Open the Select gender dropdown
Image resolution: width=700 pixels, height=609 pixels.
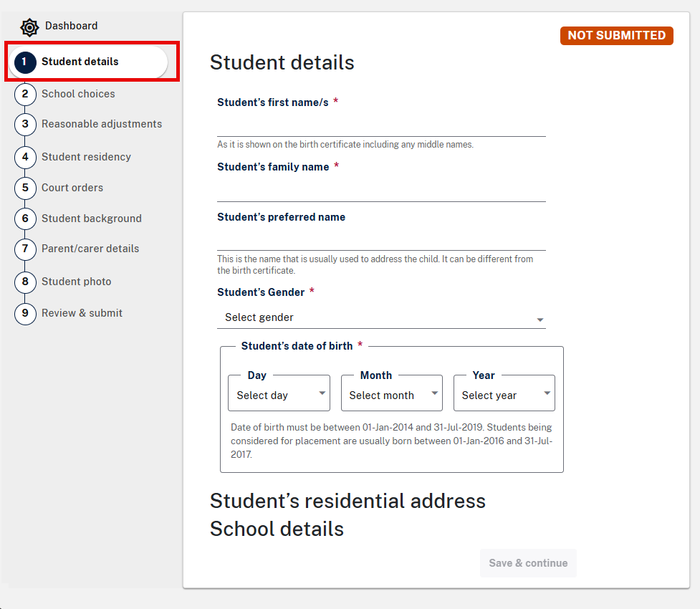[x=381, y=317]
